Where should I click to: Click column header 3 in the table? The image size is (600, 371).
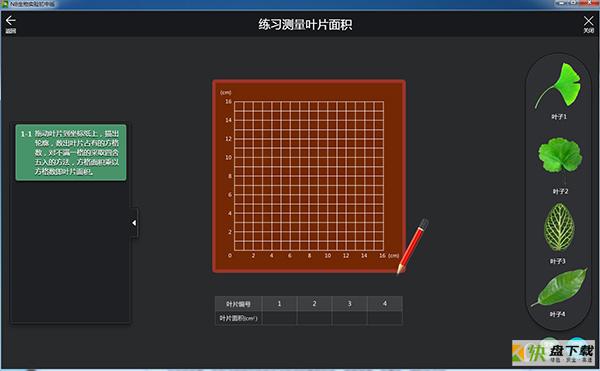pos(349,304)
